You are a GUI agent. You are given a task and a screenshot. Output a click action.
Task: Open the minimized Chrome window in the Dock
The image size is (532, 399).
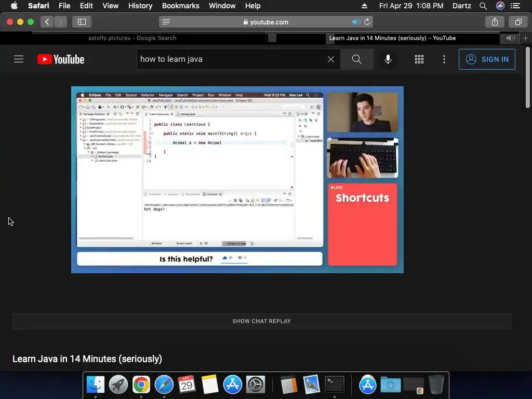(413, 386)
